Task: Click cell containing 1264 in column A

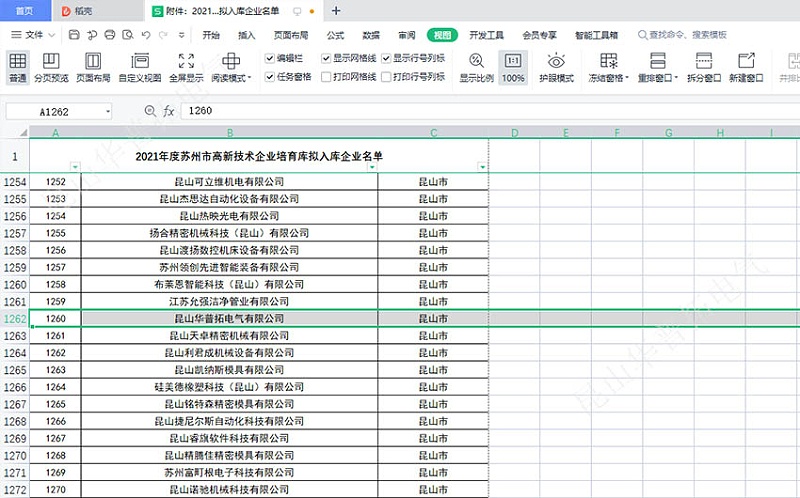Action: coord(56,387)
